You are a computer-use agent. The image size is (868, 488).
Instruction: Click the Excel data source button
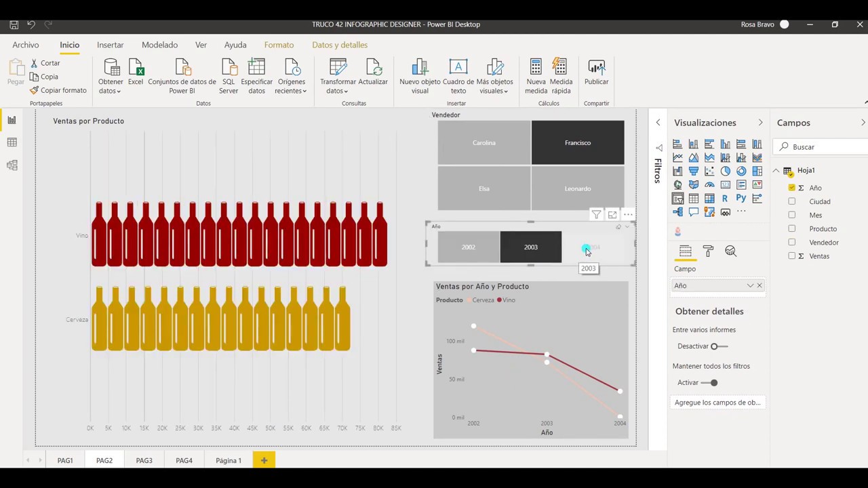click(x=136, y=73)
